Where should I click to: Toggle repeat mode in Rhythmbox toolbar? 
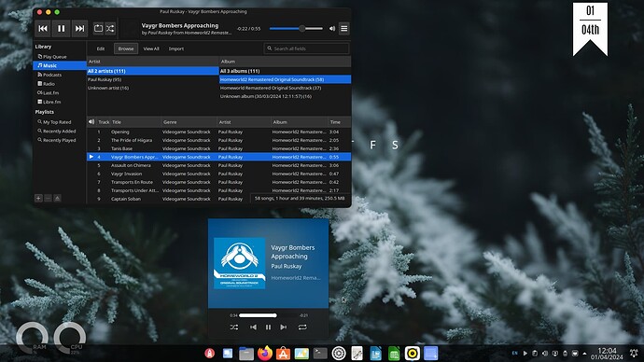98,28
